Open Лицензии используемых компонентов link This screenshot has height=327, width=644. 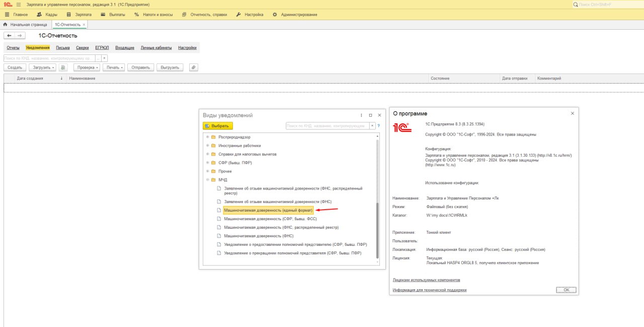coord(426,280)
